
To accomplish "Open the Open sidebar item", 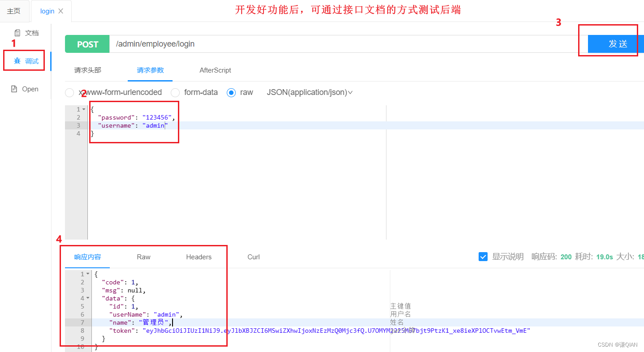I will (x=25, y=89).
